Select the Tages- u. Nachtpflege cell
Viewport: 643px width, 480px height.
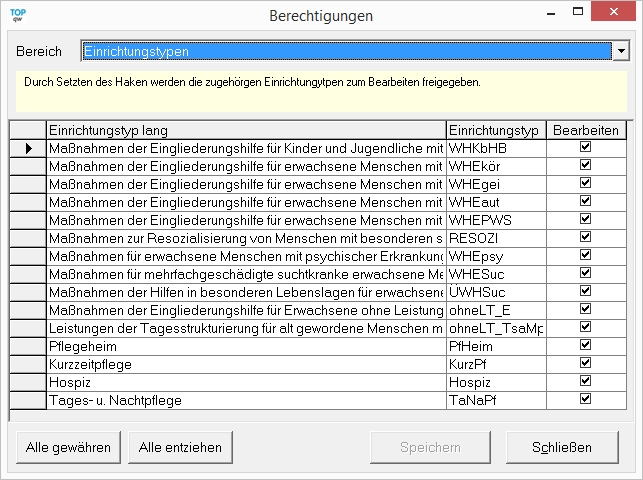(245, 400)
